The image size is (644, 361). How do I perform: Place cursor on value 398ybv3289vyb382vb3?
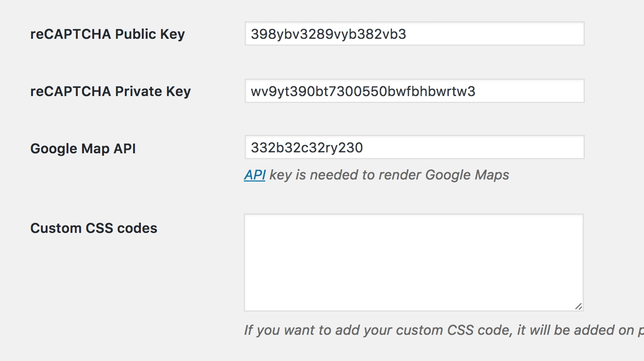(328, 34)
